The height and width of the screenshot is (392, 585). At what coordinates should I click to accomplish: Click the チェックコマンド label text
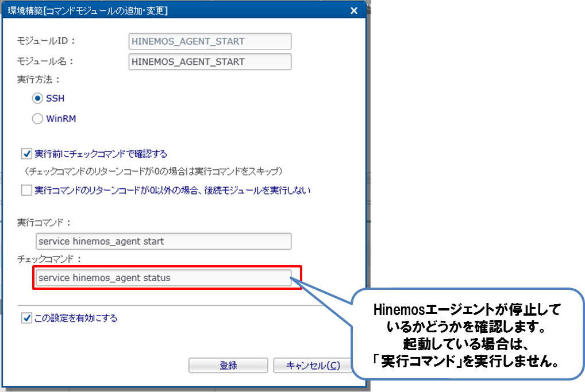click(49, 259)
